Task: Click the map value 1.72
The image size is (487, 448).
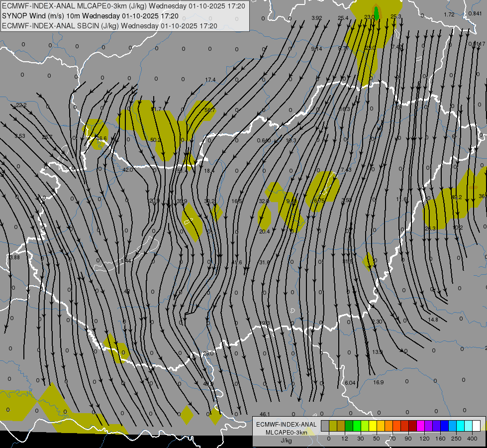Action: pos(449,14)
